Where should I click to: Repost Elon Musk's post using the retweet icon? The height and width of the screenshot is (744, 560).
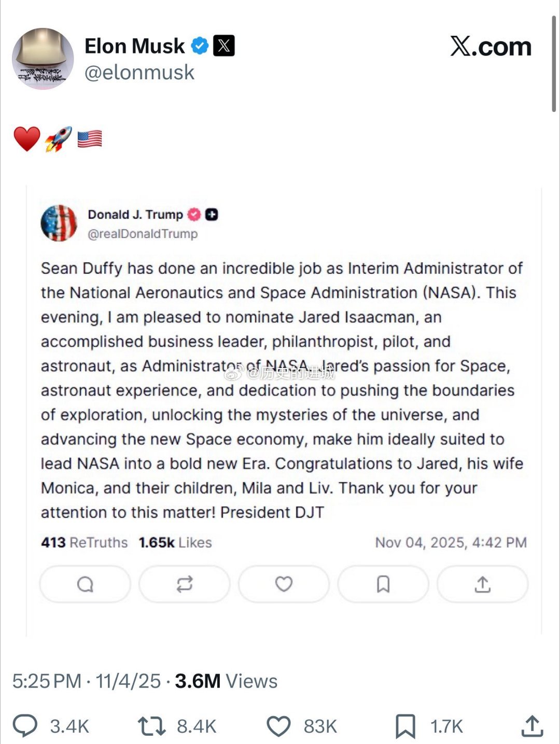pos(152,726)
